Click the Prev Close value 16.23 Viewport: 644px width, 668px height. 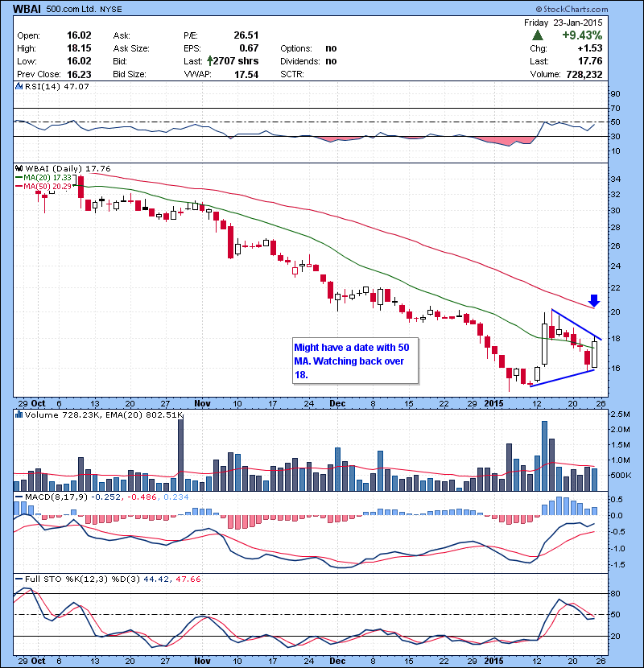pos(79,74)
